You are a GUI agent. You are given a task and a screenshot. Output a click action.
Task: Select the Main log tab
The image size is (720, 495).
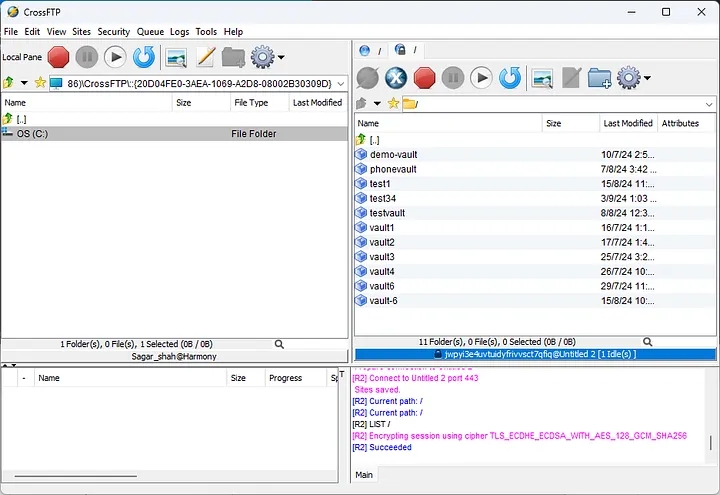pyautogui.click(x=364, y=475)
